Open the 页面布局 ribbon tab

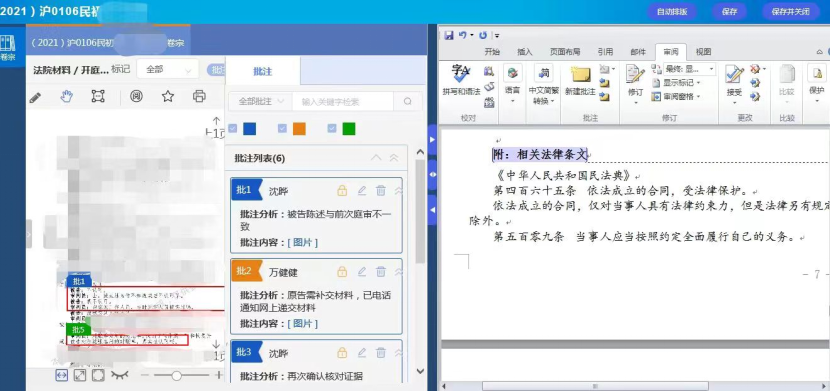point(564,52)
